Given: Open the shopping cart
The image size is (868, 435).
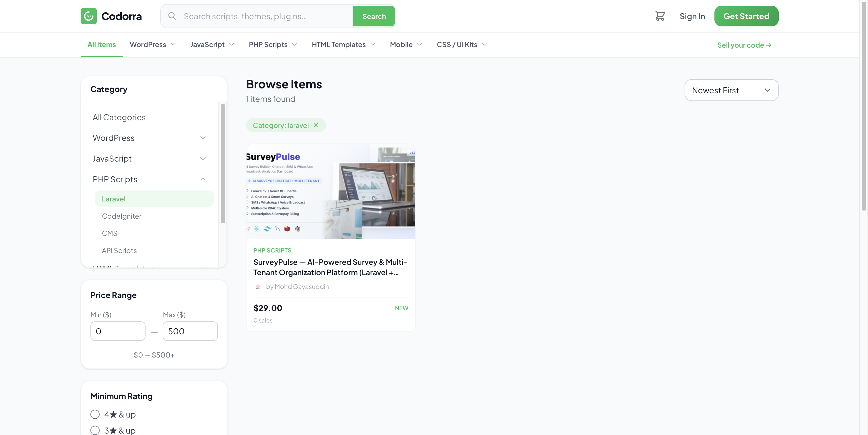Looking at the screenshot, I should 660,16.
